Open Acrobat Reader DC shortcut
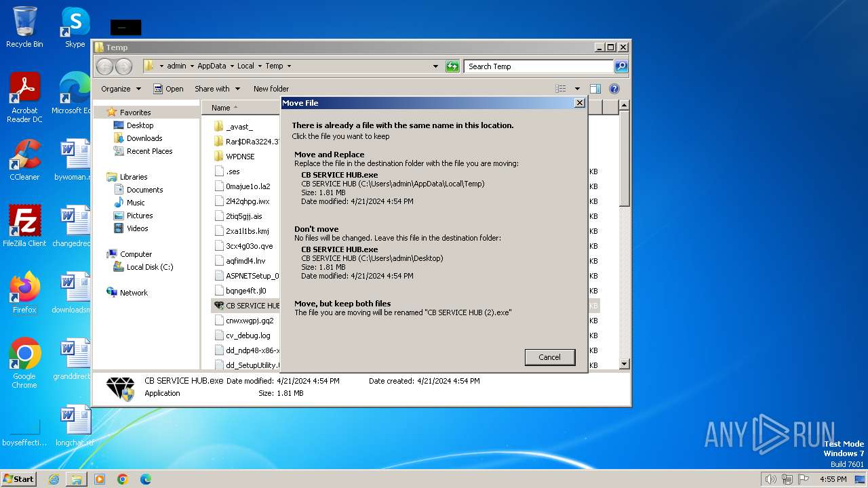Image resolution: width=868 pixels, height=488 pixels. point(24,98)
